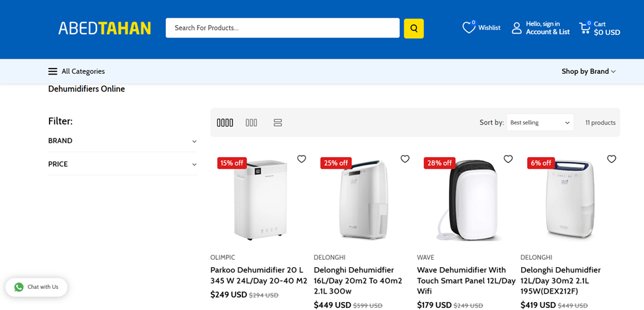Click the account person icon
This screenshot has width=644, height=310.
(x=517, y=28)
